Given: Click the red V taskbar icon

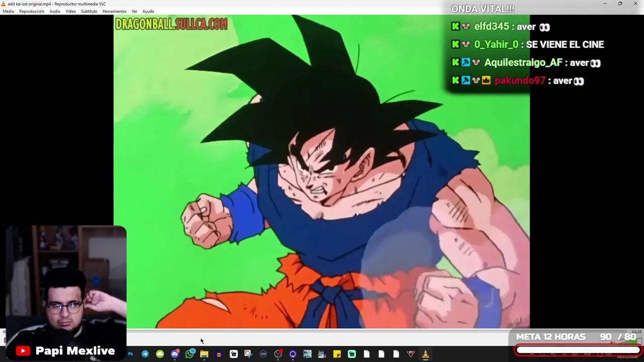Looking at the screenshot, I should 411,354.
